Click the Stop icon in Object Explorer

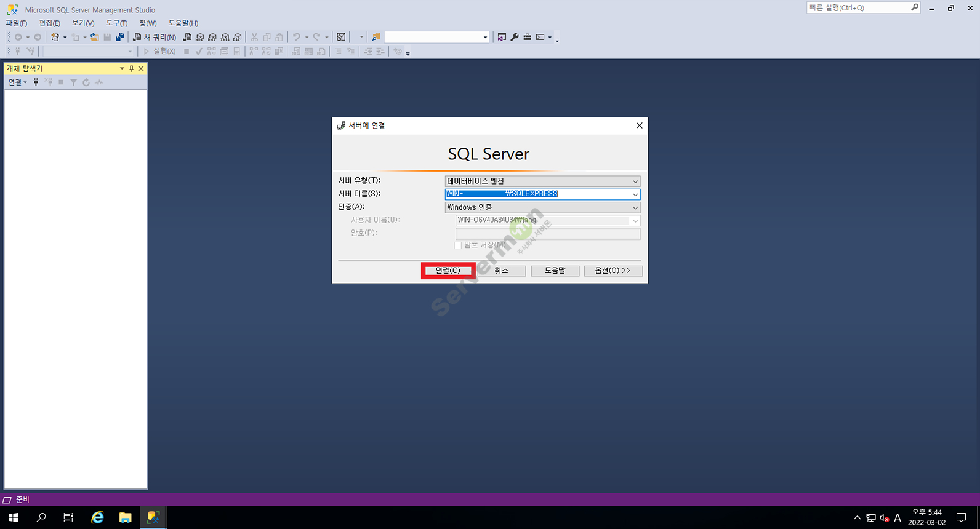click(61, 82)
